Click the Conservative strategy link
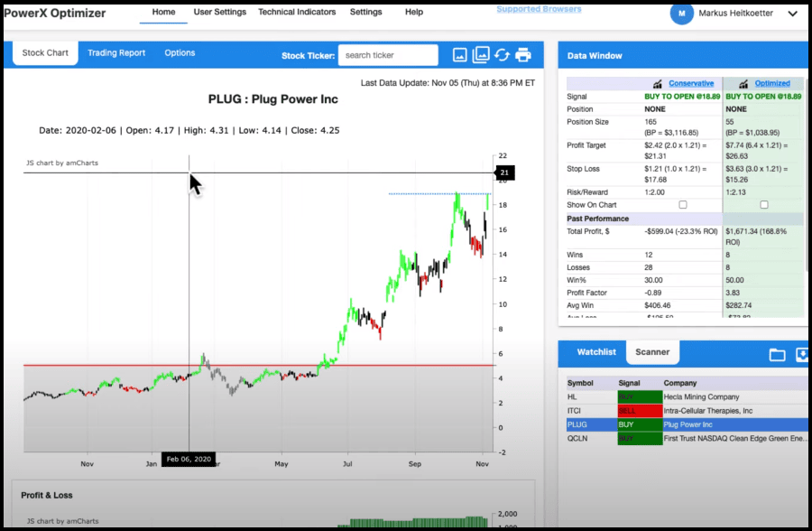The width and height of the screenshot is (812, 531). point(691,83)
